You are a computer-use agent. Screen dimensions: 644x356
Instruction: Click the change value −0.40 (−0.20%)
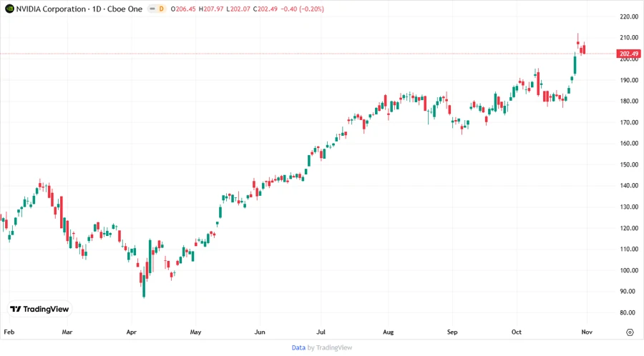[x=302, y=9]
